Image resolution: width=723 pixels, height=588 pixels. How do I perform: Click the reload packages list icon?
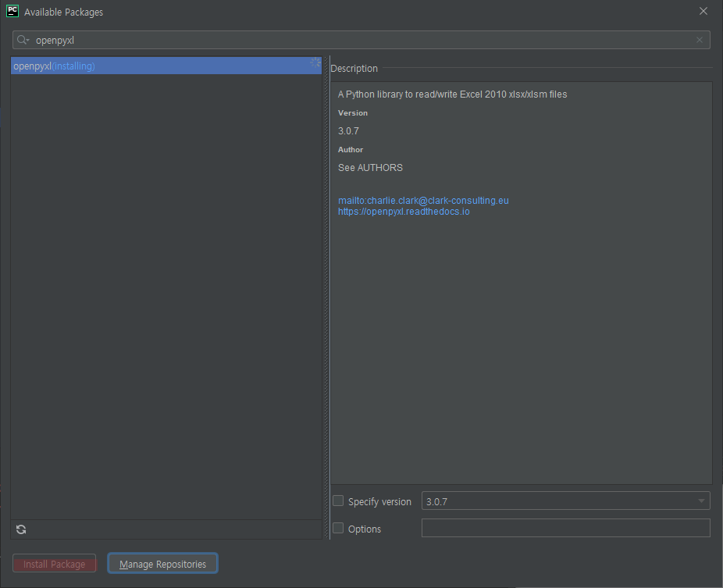click(21, 529)
